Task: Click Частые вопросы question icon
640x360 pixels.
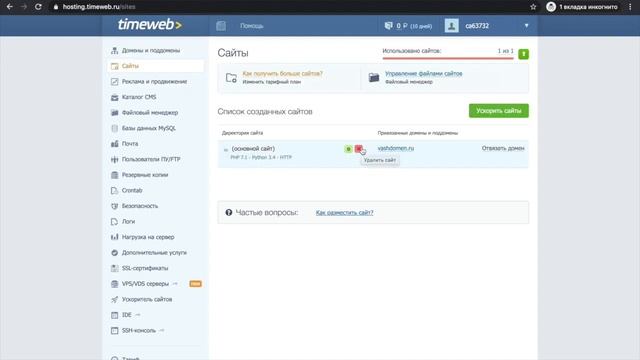Action: [x=229, y=212]
